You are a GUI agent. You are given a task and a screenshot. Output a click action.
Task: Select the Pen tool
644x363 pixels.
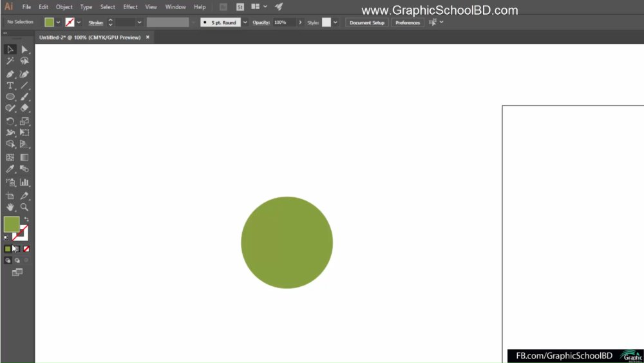coord(10,74)
